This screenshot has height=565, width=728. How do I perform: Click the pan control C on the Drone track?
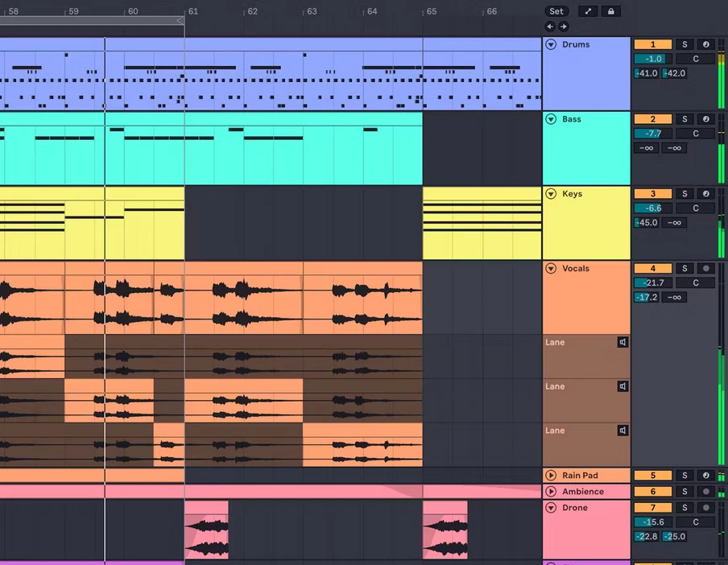click(695, 522)
